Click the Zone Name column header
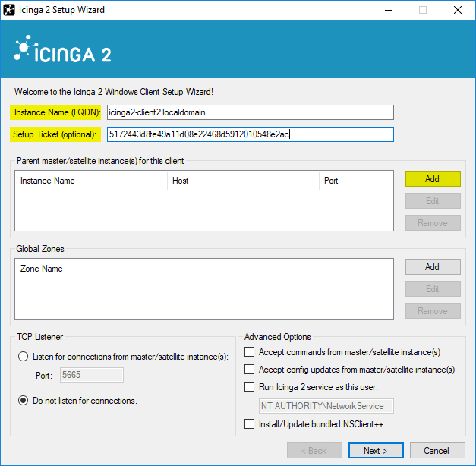 [203, 269]
